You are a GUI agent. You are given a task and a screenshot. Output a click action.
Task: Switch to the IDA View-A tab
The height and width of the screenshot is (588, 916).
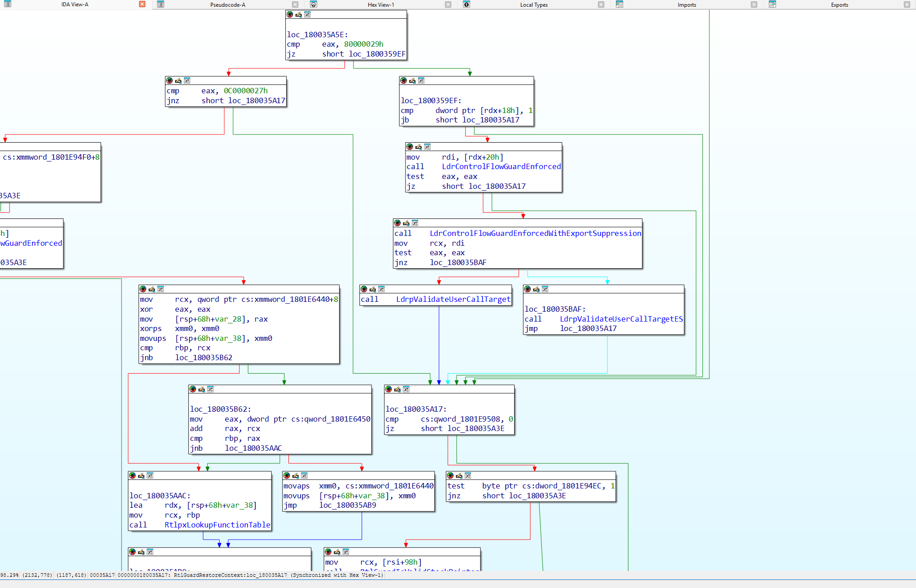pos(74,4)
